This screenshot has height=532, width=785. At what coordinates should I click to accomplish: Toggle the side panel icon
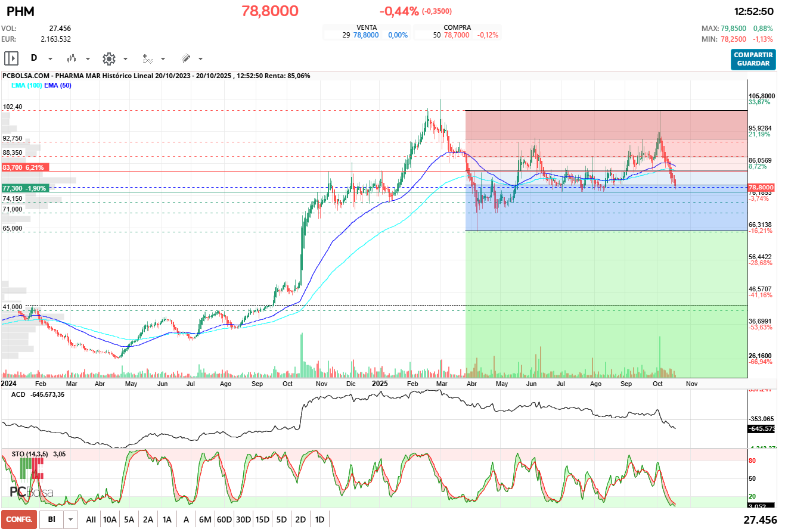pos(11,58)
